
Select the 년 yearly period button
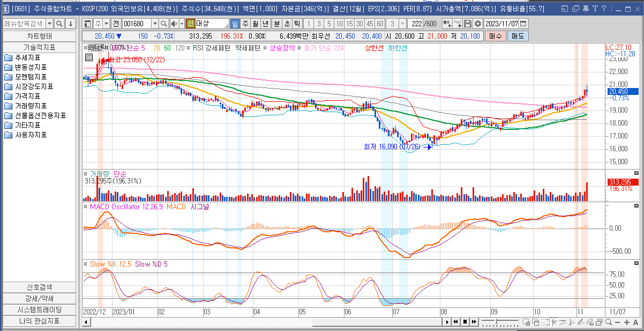point(265,24)
